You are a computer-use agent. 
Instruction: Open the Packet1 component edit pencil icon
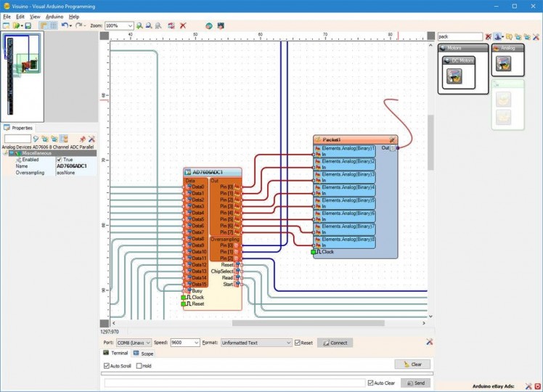click(392, 139)
